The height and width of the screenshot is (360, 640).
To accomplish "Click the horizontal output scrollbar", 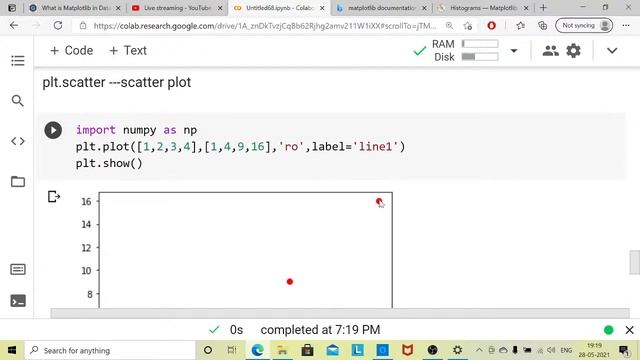I will [340, 313].
